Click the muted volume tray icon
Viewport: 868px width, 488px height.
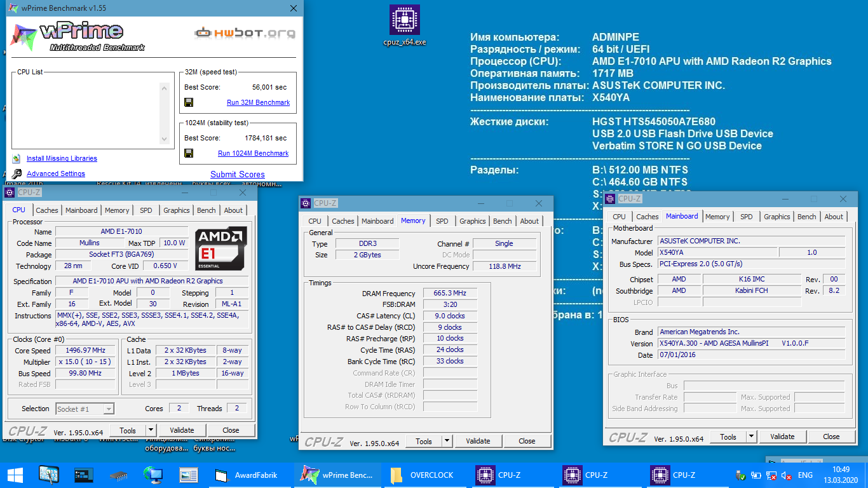click(x=786, y=475)
